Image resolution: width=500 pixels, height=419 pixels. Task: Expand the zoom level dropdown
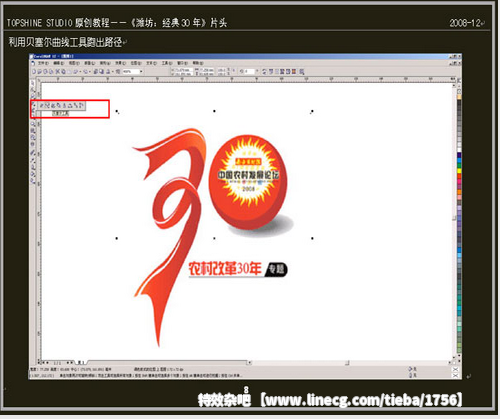point(141,72)
